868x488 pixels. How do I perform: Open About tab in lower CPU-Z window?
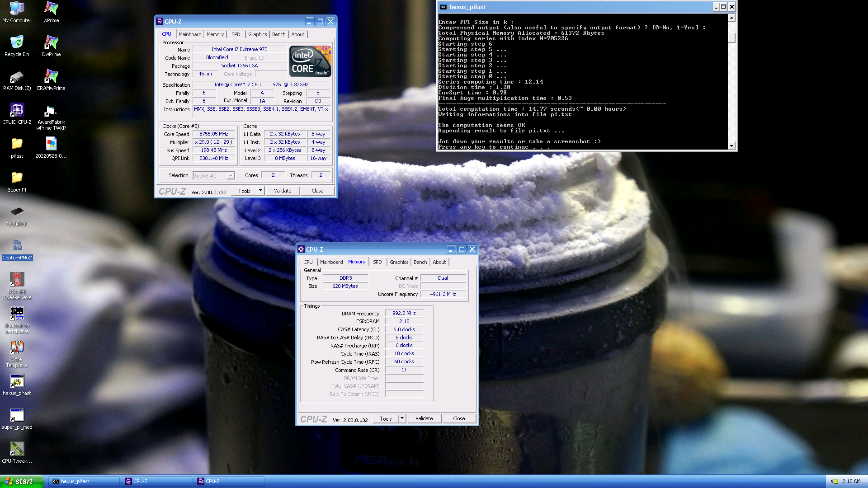click(439, 262)
